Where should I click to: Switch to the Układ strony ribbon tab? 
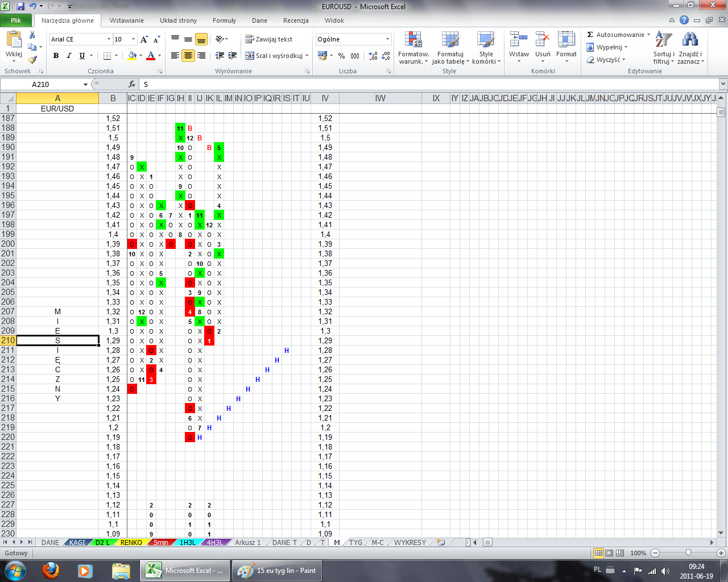click(179, 20)
